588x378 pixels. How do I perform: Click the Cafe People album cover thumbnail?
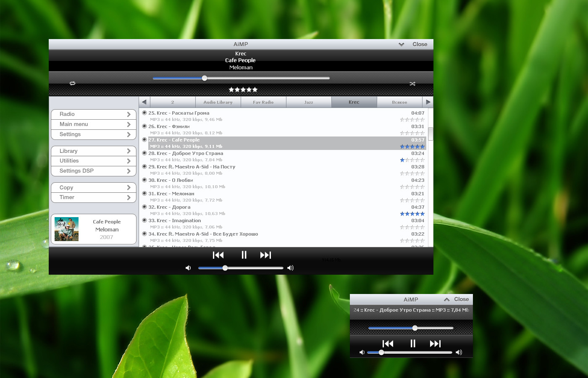click(66, 229)
